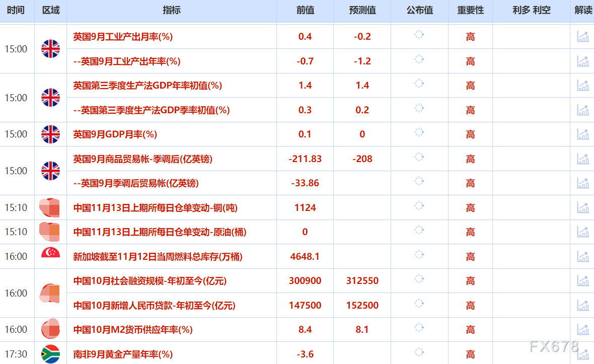Click the 高 importance label for 南非9月黄金产量年率
This screenshot has width=594, height=364.
(470, 354)
